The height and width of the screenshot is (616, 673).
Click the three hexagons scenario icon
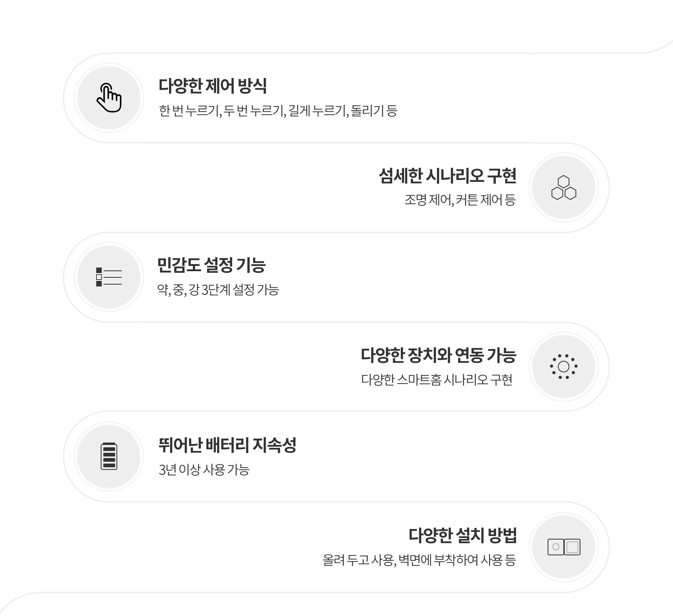pos(563,188)
